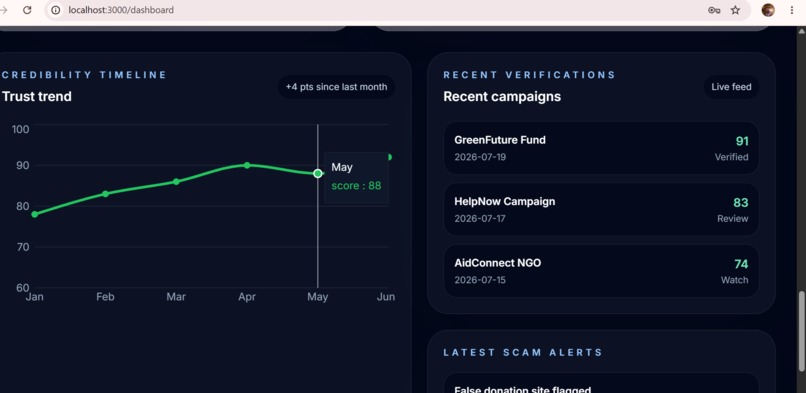Select the February data point on chart
This screenshot has width=806, height=393.
click(105, 194)
